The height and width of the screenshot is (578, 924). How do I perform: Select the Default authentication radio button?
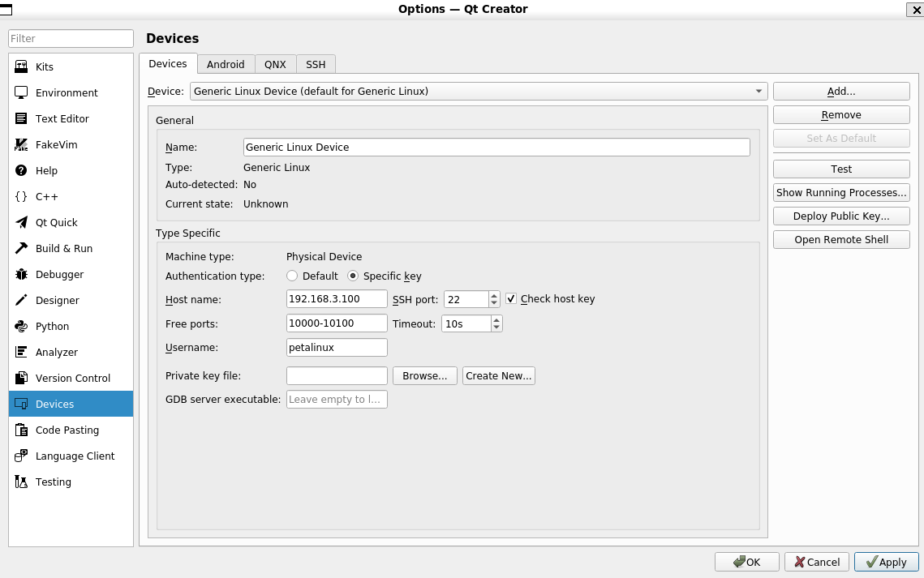tap(292, 276)
